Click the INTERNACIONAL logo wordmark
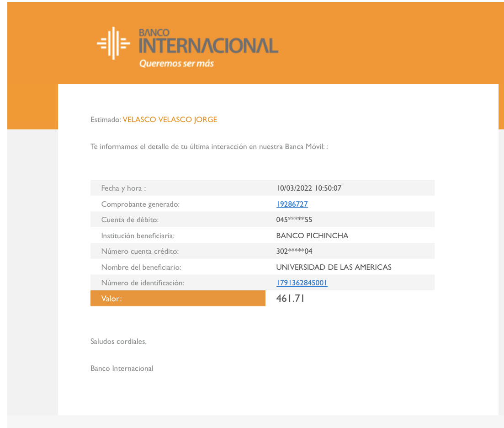This screenshot has width=504, height=428. coord(208,46)
